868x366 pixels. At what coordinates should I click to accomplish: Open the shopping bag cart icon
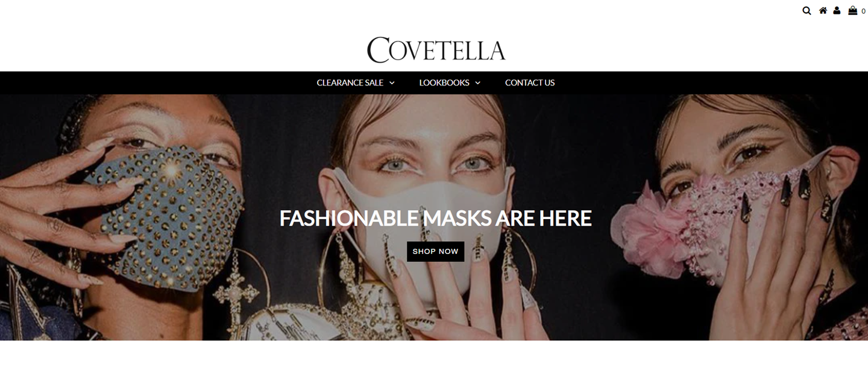(x=852, y=10)
